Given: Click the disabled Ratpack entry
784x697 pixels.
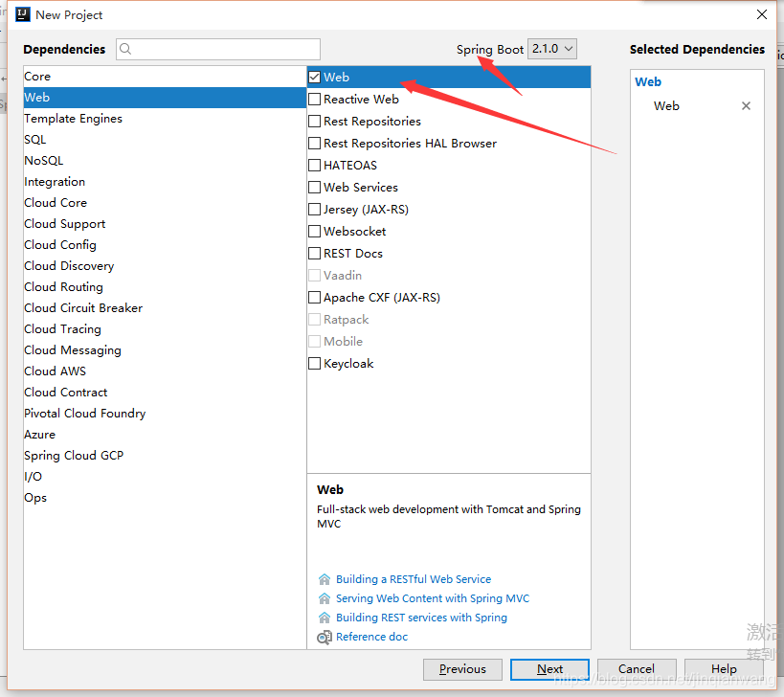Looking at the screenshot, I should point(449,319).
